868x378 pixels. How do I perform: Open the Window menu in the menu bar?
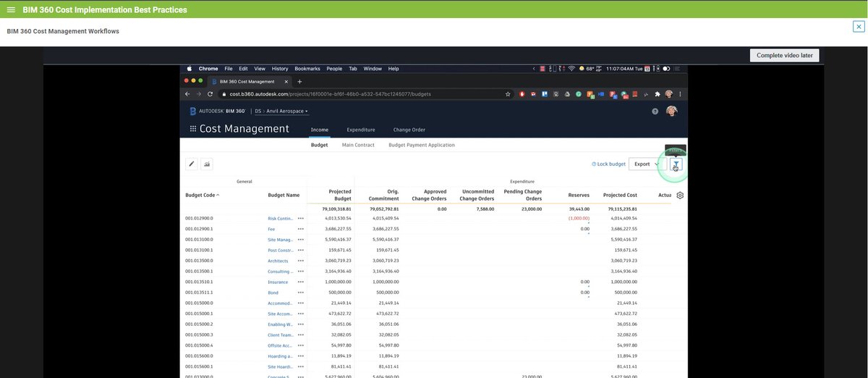[x=373, y=69]
